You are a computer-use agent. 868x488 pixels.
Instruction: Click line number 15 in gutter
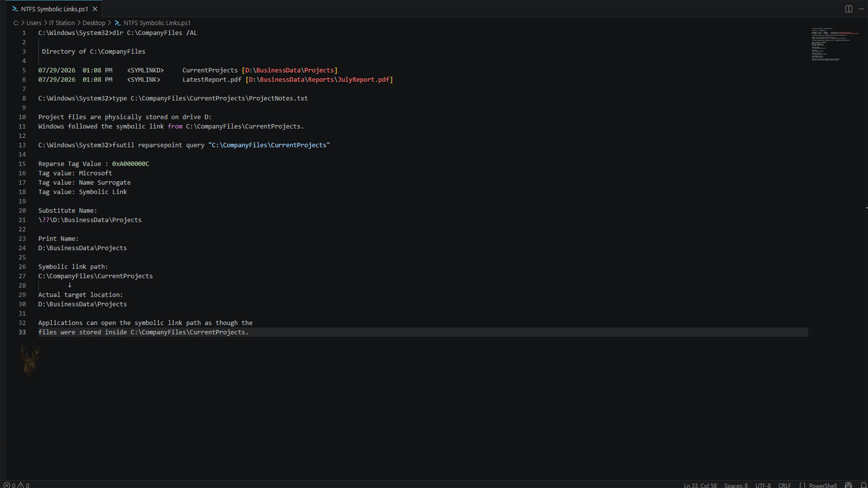[x=22, y=164]
